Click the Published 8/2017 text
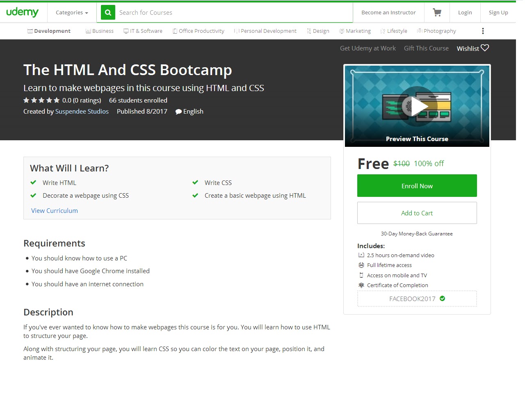The width and height of the screenshot is (525, 420). [x=142, y=112]
